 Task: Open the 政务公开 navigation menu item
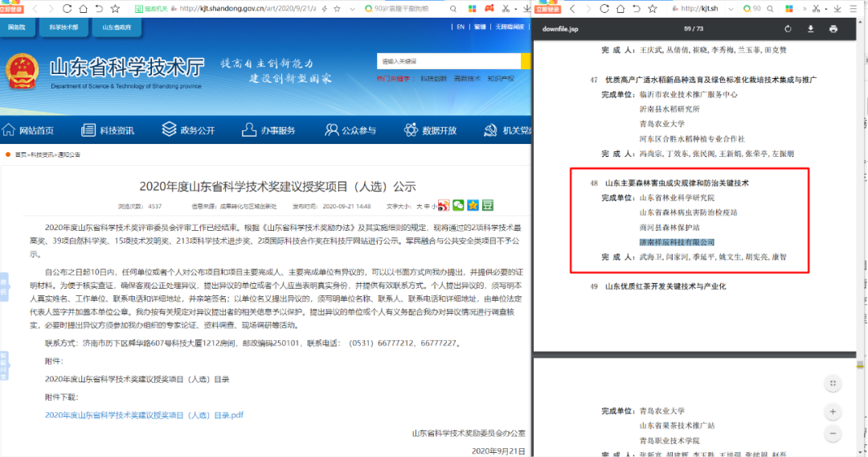coord(188,130)
